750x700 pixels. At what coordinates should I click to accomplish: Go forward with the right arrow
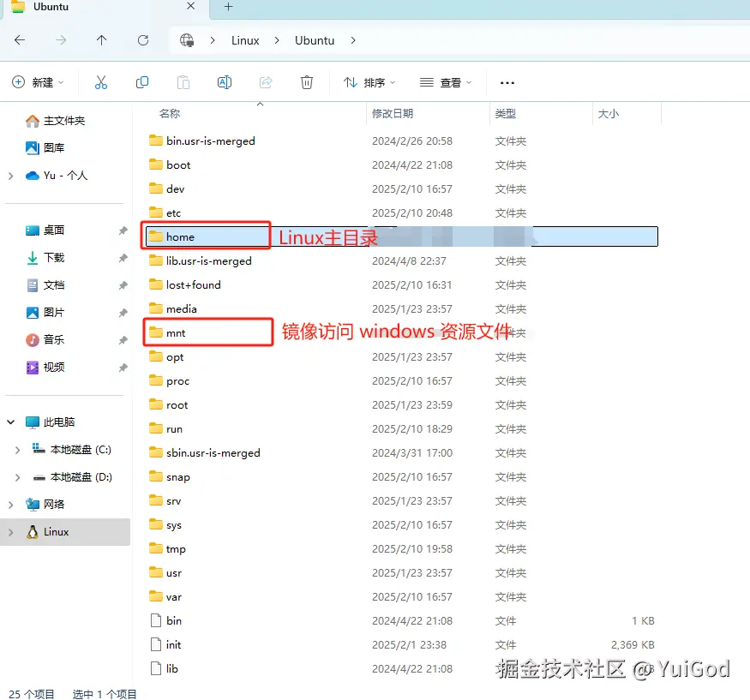tap(61, 40)
